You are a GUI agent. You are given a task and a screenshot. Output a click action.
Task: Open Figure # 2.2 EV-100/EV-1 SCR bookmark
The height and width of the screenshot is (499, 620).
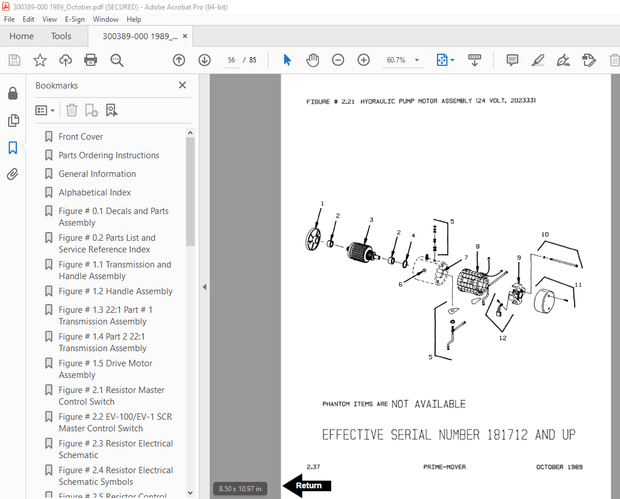tap(115, 422)
